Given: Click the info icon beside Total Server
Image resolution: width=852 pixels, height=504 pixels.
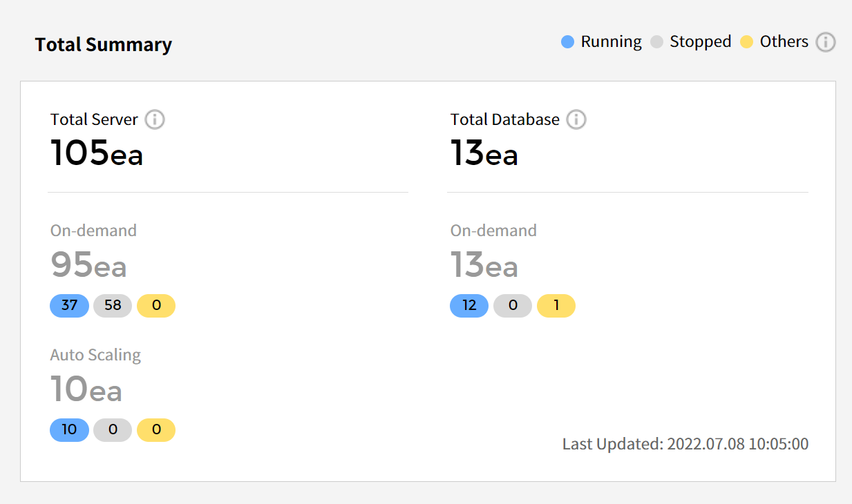Looking at the screenshot, I should tap(155, 119).
